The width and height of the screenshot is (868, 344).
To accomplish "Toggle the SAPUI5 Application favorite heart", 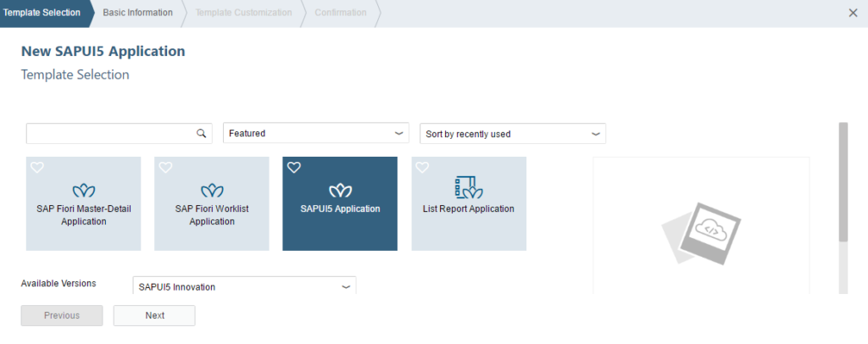I will 294,168.
